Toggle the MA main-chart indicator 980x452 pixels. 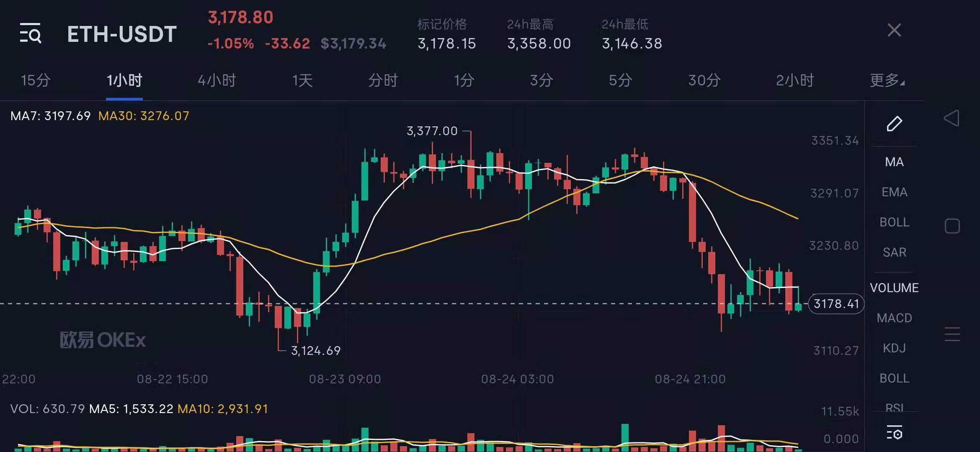[894, 162]
